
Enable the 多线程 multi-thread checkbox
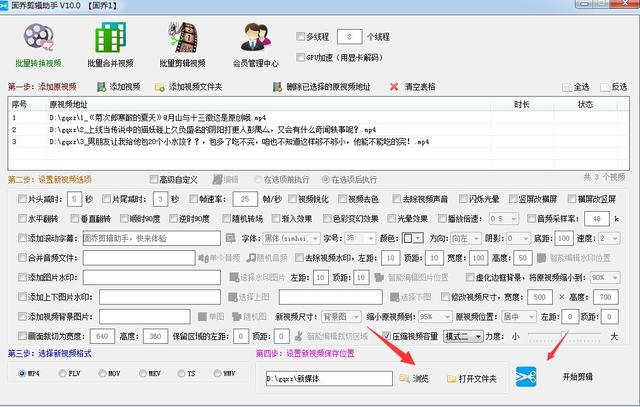301,37
